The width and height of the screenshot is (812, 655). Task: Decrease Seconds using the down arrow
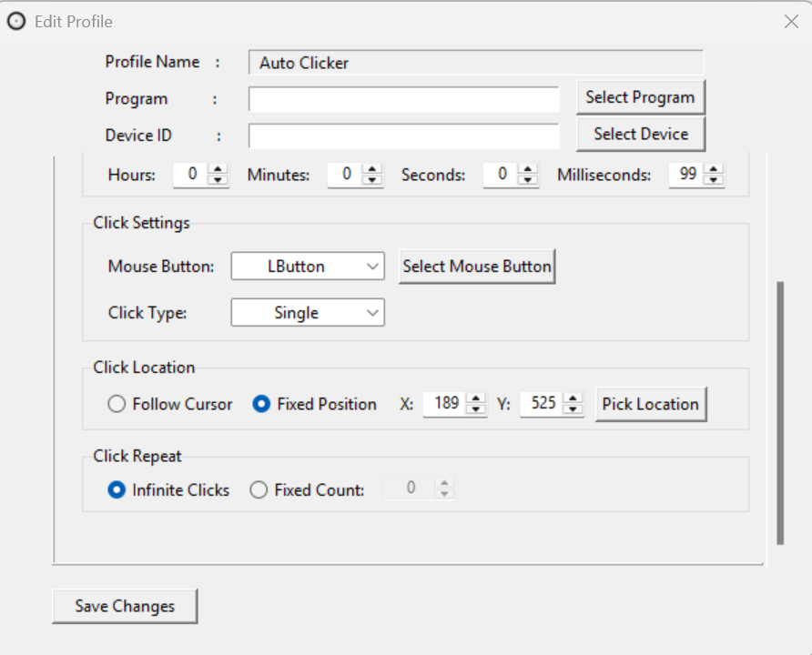(x=528, y=179)
